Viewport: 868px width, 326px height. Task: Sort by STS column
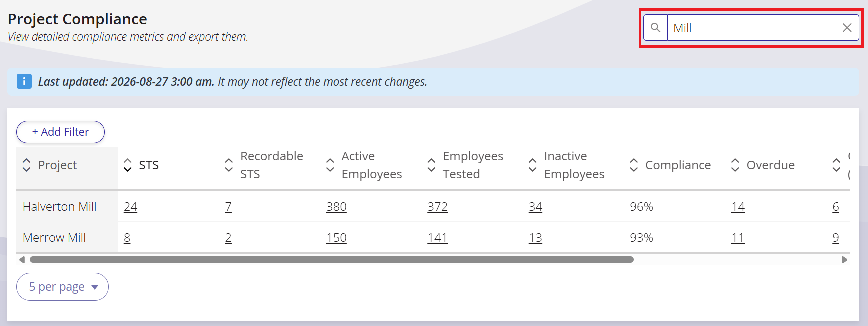[x=128, y=165]
